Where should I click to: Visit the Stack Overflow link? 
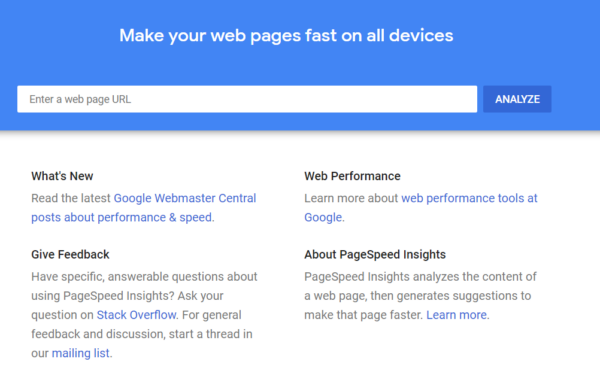coord(136,315)
